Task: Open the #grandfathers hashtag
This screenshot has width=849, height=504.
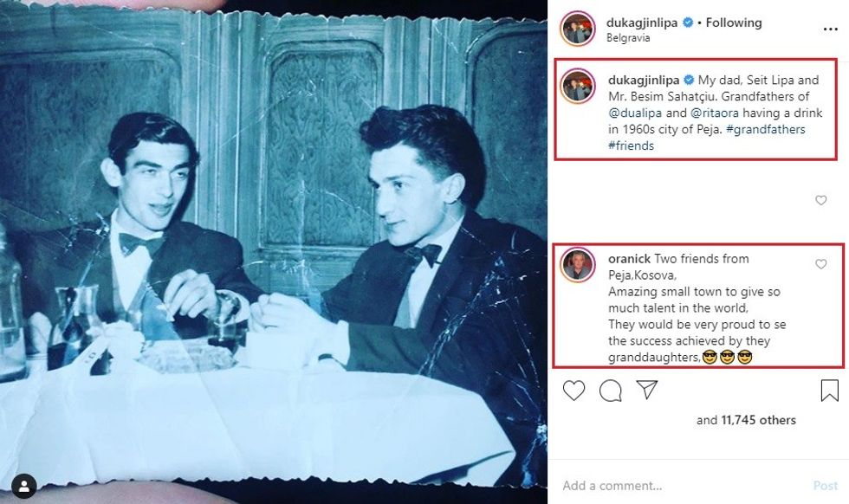Action: coord(765,129)
